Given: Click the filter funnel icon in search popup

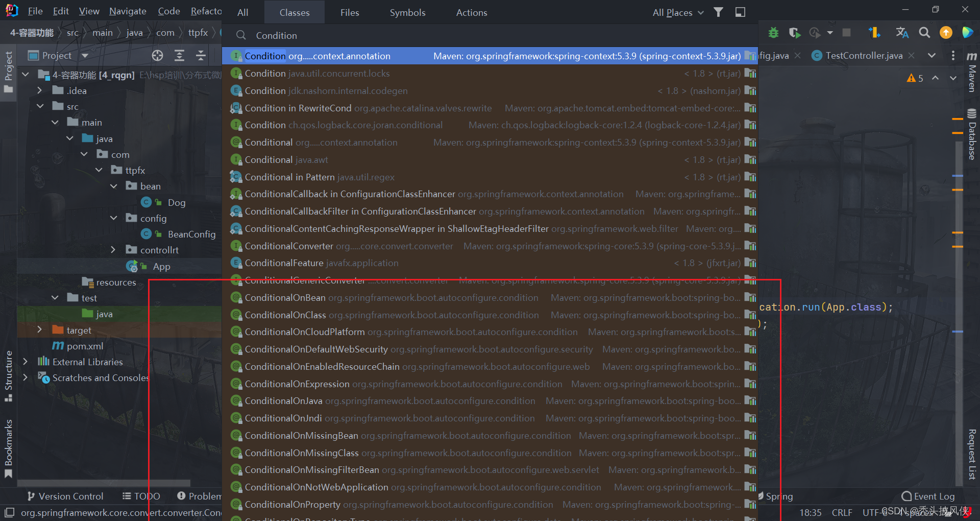Looking at the screenshot, I should click(x=718, y=12).
